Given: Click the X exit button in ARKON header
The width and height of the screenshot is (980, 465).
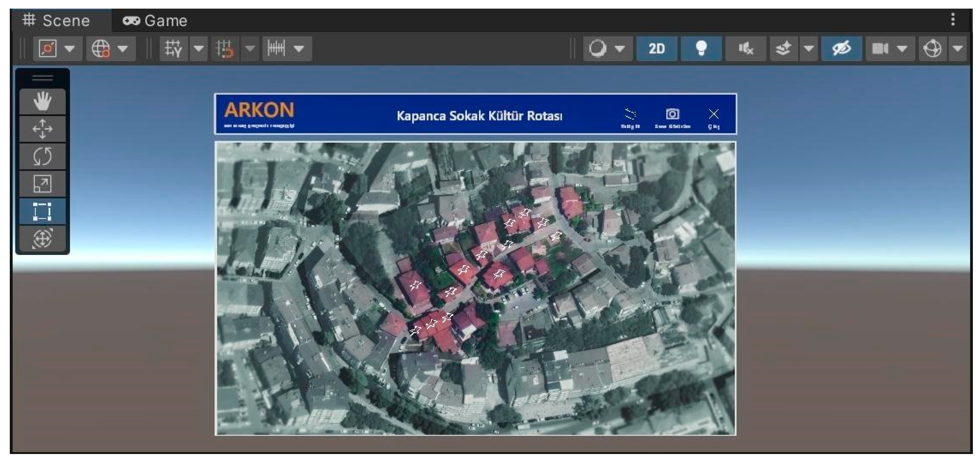Looking at the screenshot, I should (713, 114).
